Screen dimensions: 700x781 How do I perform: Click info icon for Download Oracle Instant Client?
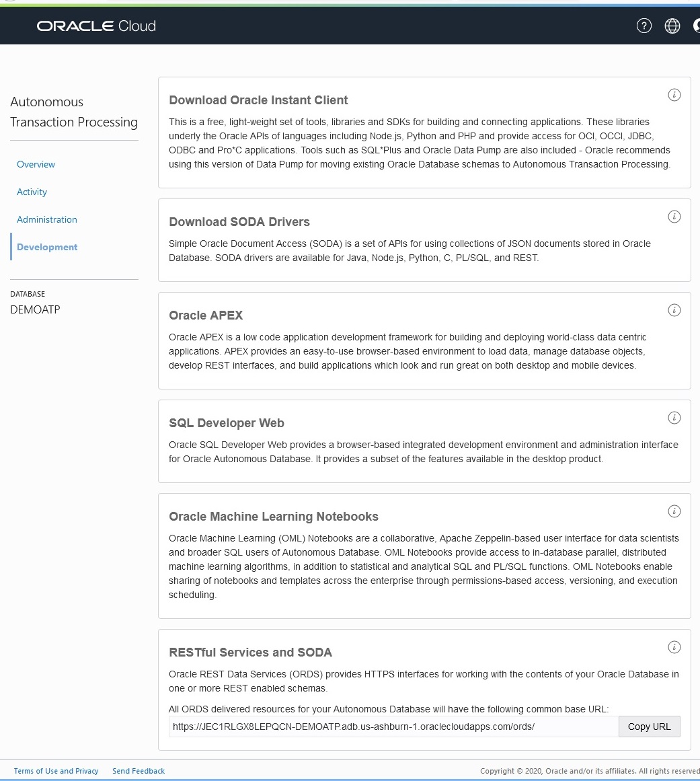click(x=674, y=95)
